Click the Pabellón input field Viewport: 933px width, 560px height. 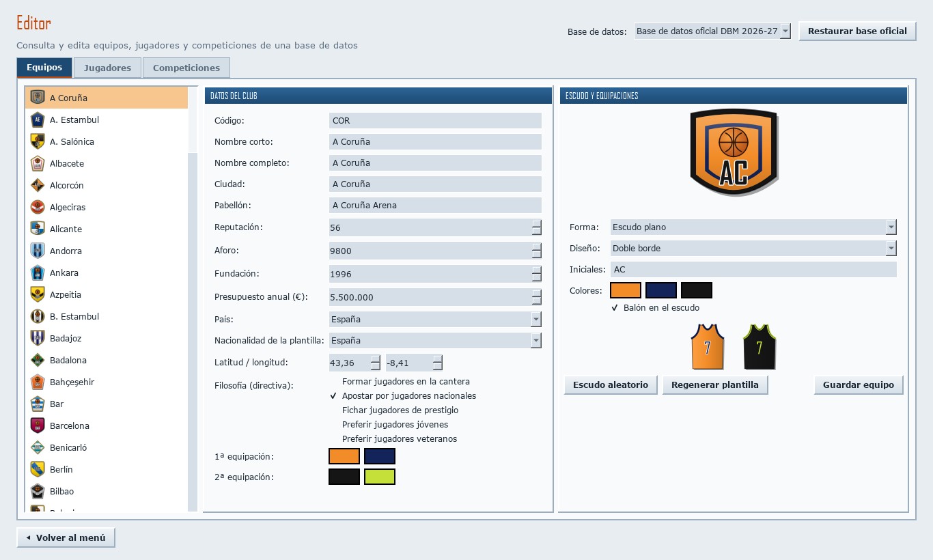(435, 205)
